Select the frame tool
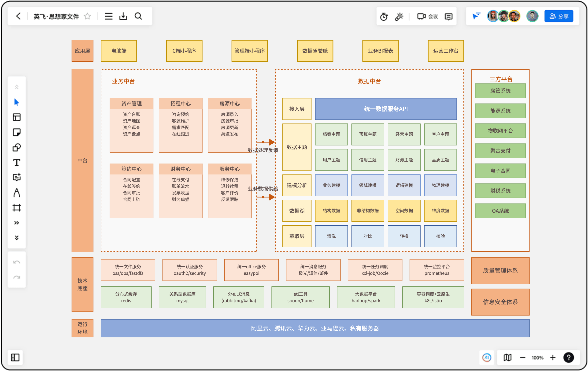Viewport: 588px width, 373px height. click(17, 208)
